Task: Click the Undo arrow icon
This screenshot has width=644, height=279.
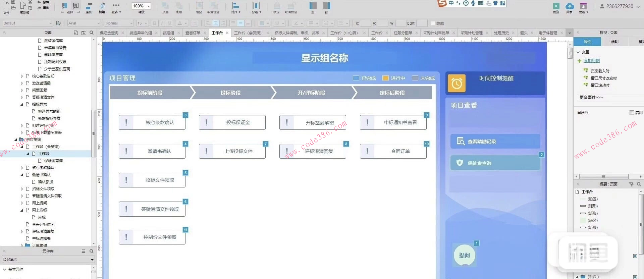Action: pyautogui.click(x=39, y=2)
